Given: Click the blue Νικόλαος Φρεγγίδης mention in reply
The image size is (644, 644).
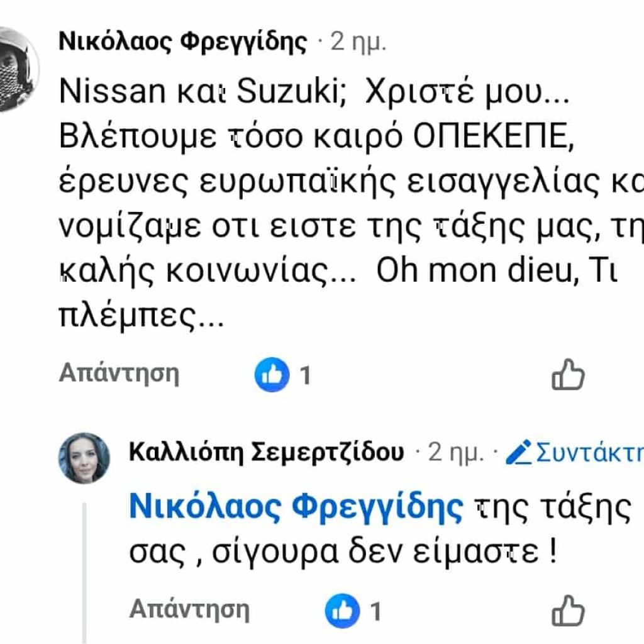Looking at the screenshot, I should coord(296,507).
